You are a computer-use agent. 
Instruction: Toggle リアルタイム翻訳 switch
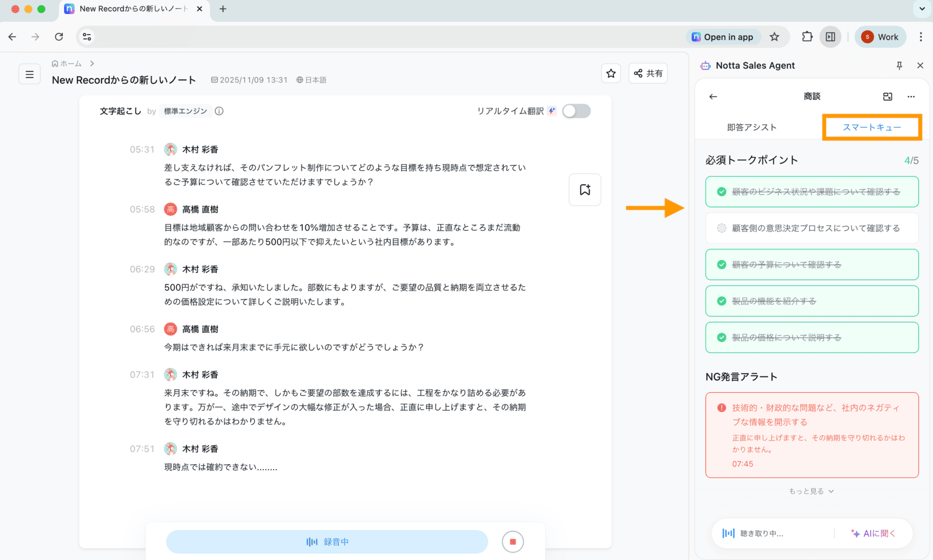click(x=576, y=111)
